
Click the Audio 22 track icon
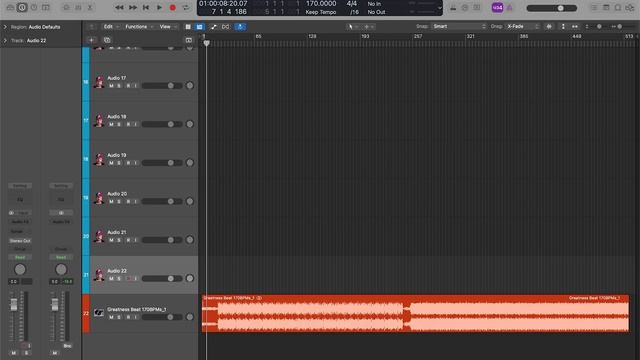99,275
